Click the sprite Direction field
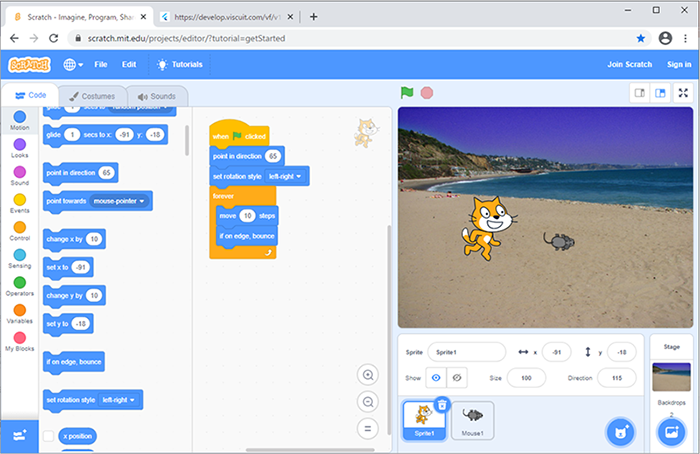Screen dimensions: 700x454 coord(617,378)
